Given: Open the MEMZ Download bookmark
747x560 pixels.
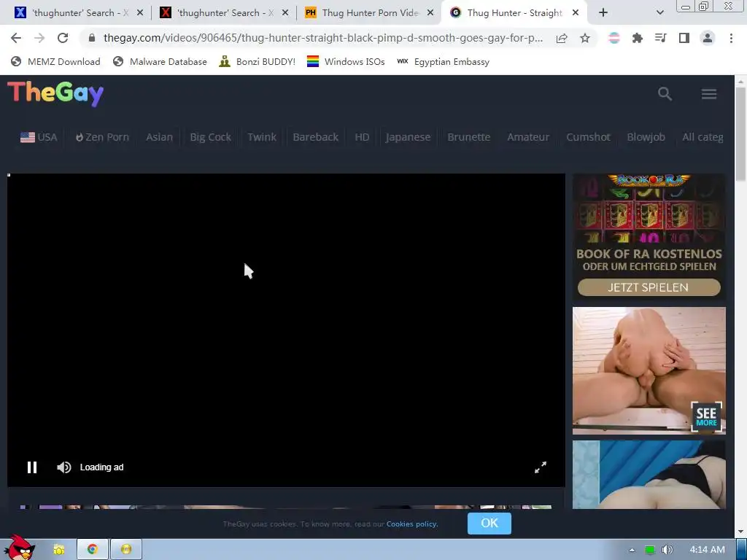Looking at the screenshot, I should tap(55, 61).
